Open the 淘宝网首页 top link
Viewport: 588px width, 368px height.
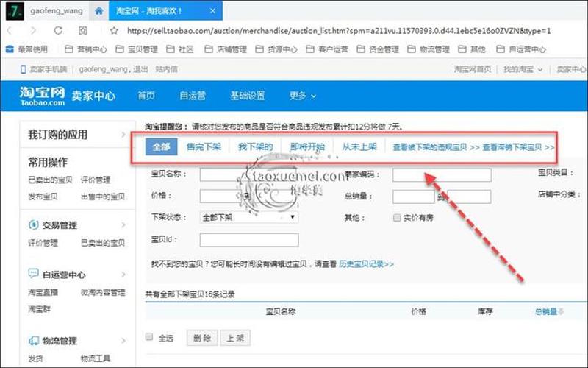tap(473, 69)
